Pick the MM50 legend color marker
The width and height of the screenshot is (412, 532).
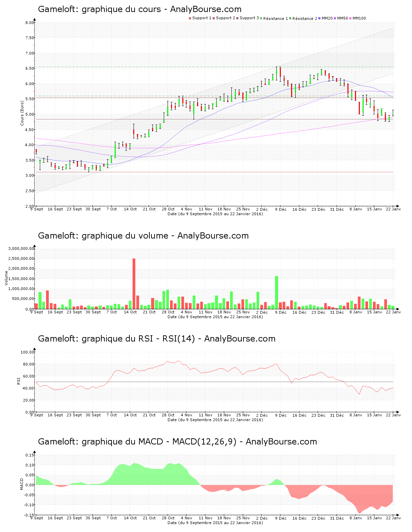(335, 18)
